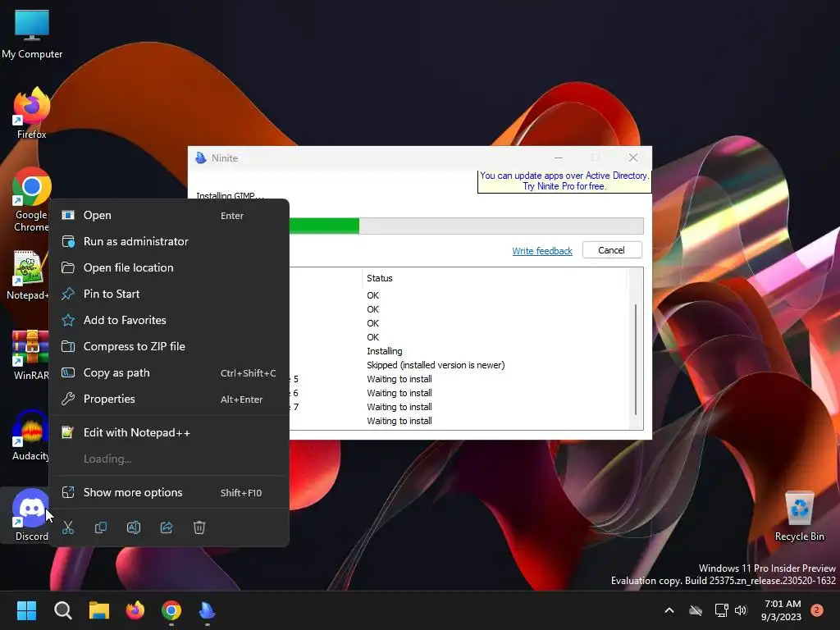Viewport: 840px width, 630px height.
Task: Click the Write feedback link in Ninite
Action: [x=542, y=251]
